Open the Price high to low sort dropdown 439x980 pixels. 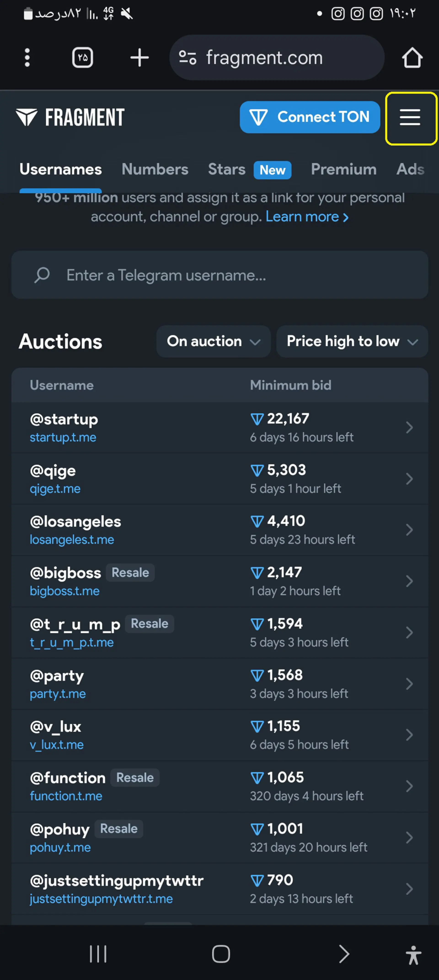tap(352, 341)
